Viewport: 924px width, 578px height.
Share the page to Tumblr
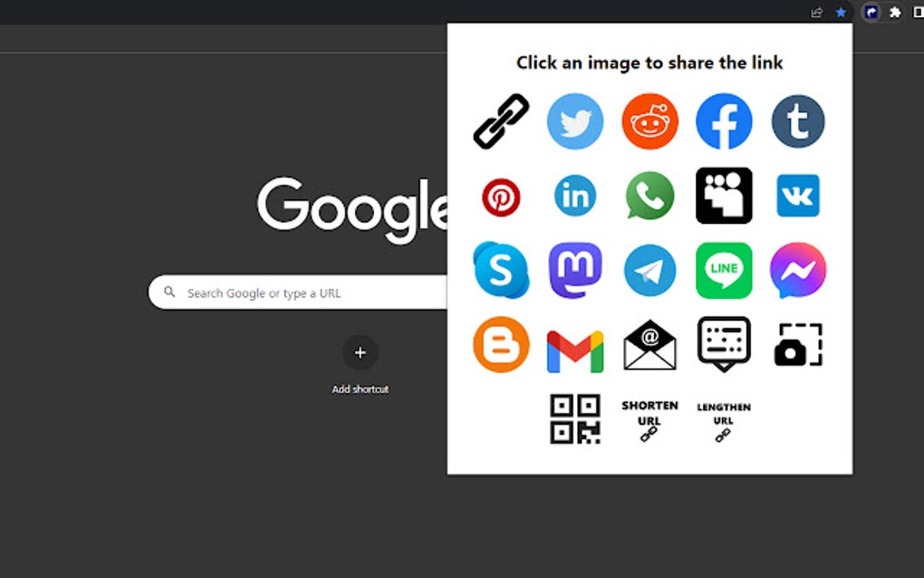pos(797,120)
